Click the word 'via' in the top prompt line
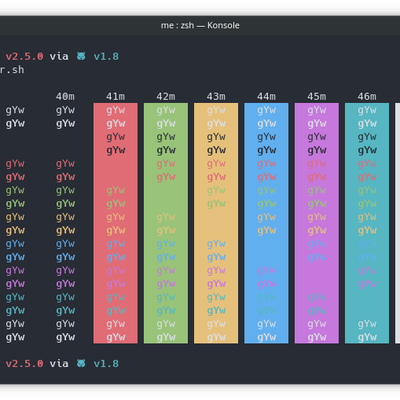Screen dimensions: 400x400 [x=59, y=56]
